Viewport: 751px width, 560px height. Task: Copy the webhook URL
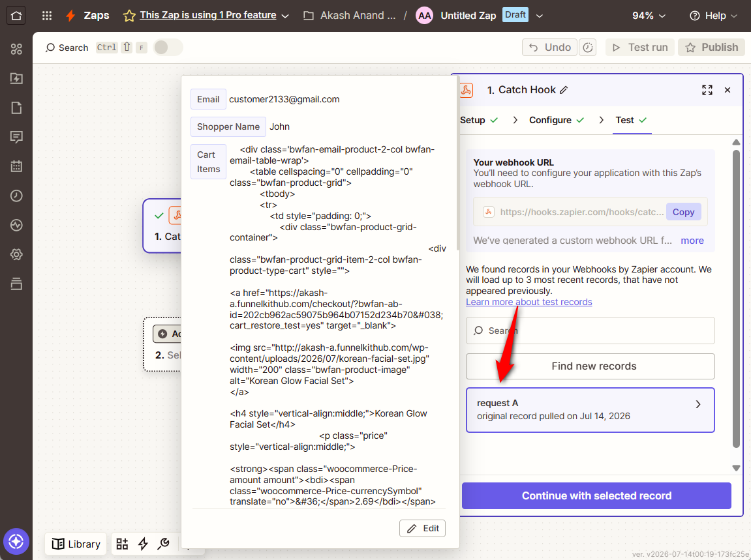pyautogui.click(x=683, y=212)
